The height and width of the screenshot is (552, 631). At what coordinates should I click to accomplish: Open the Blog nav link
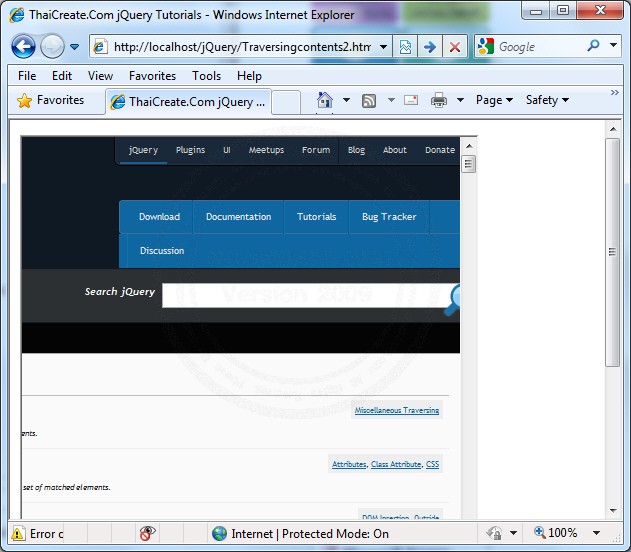[356, 150]
